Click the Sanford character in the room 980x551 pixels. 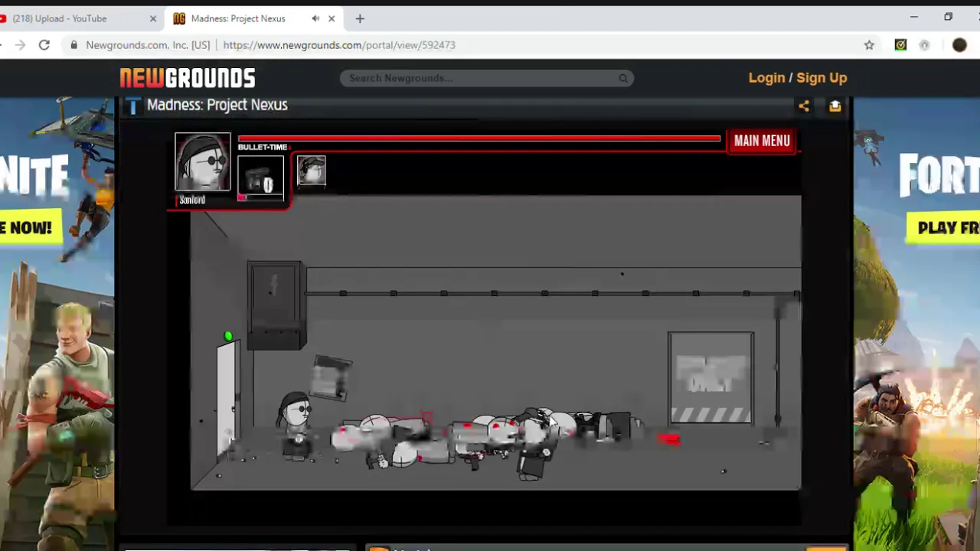[296, 425]
